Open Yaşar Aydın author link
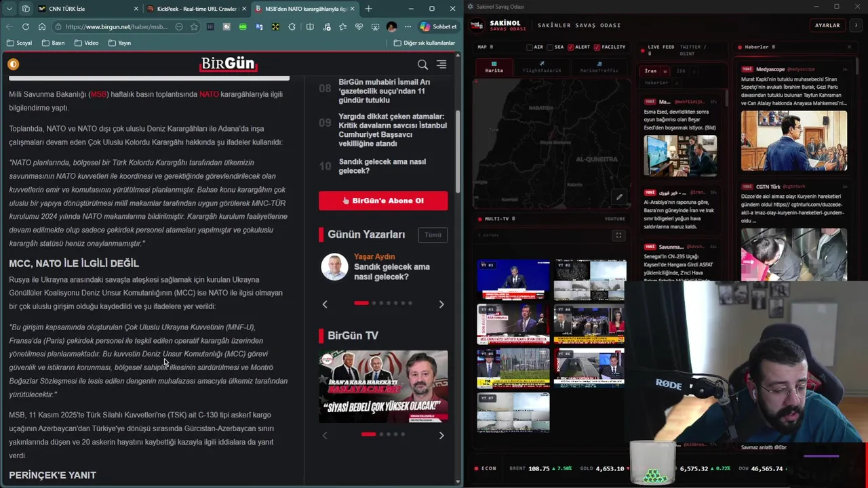This screenshot has height=488, width=868. point(374,257)
